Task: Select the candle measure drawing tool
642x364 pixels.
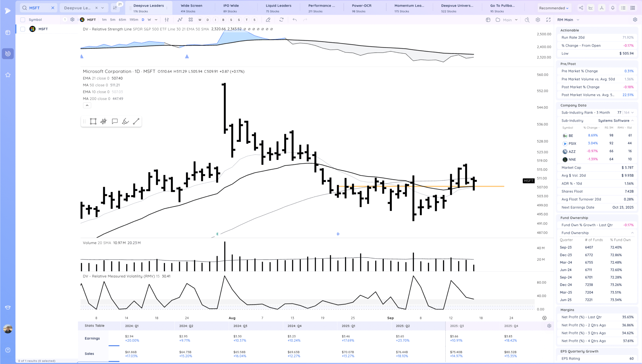Action: (x=104, y=121)
